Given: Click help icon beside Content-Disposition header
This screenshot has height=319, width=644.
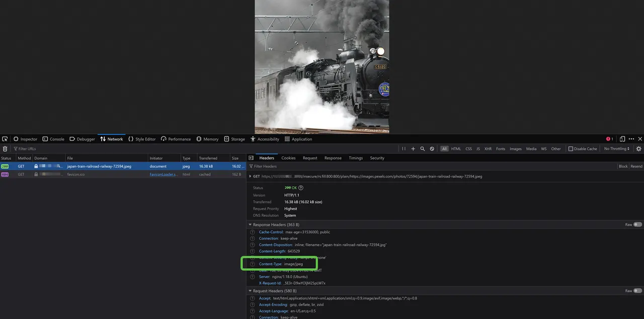Looking at the screenshot, I should (x=253, y=245).
